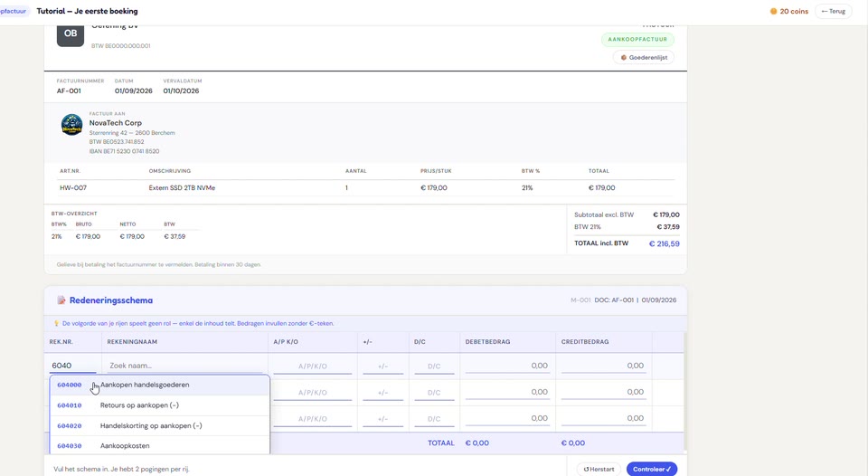The image size is (868, 476).
Task: Open first row A/P/K/O dropdown
Action: tap(312, 367)
